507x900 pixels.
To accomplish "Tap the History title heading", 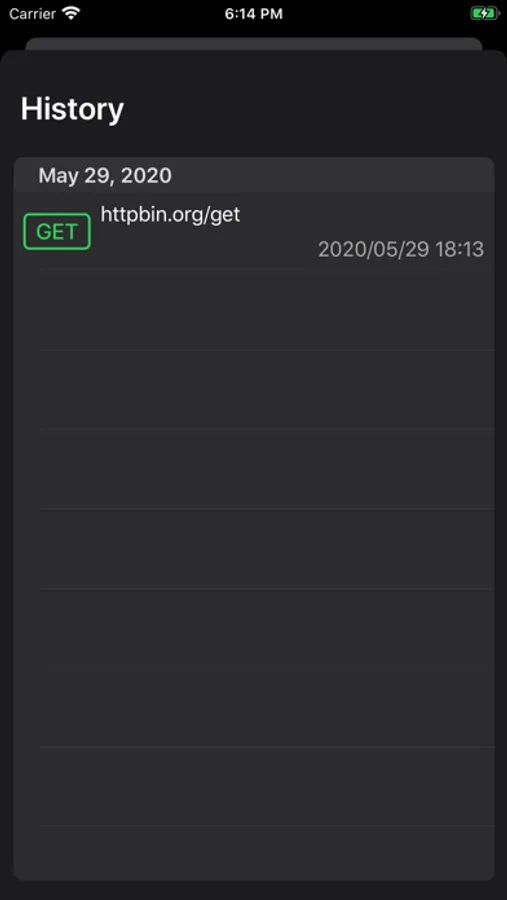I will (72, 108).
